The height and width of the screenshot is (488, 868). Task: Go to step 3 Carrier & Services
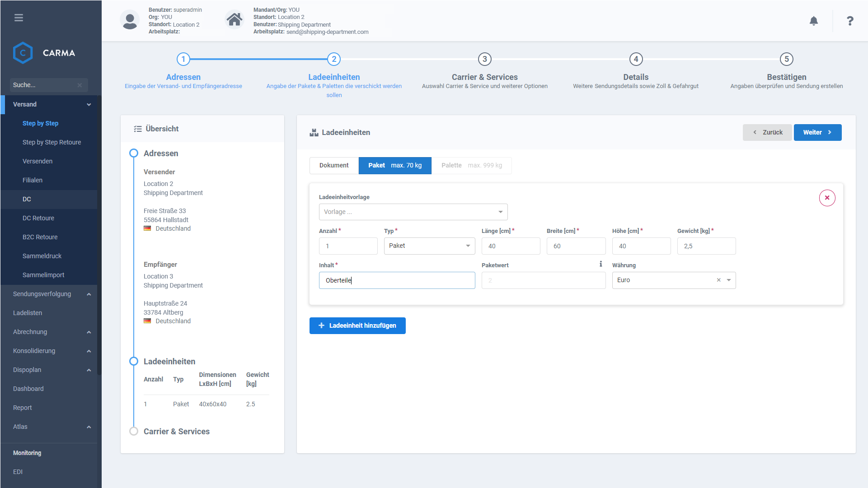click(x=484, y=59)
